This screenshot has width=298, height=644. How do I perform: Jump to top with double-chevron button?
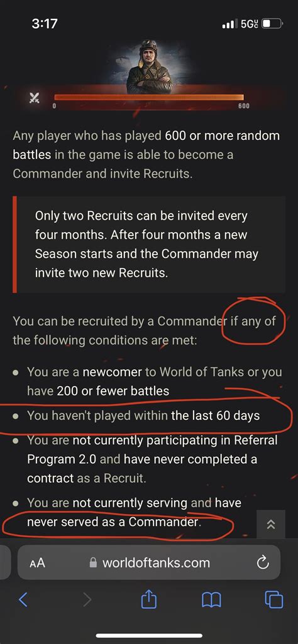point(271,524)
